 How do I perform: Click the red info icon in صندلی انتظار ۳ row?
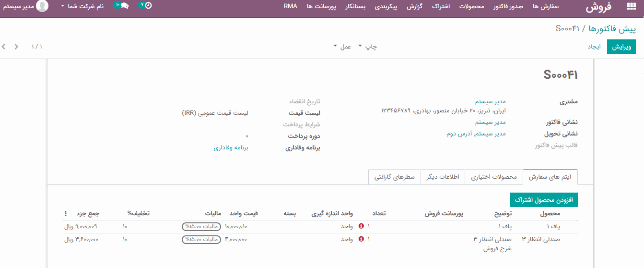(x=361, y=239)
